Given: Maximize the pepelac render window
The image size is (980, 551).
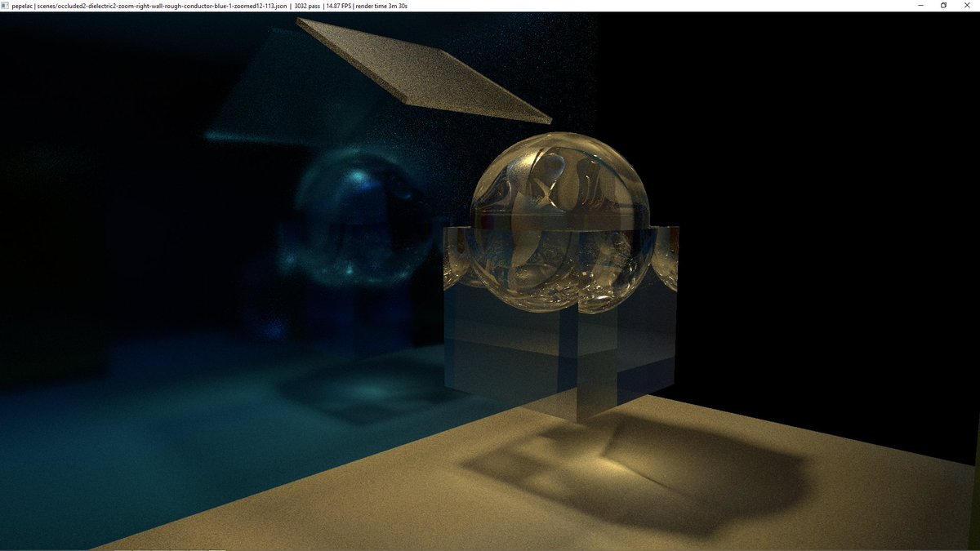Looking at the screenshot, I should point(943,5).
